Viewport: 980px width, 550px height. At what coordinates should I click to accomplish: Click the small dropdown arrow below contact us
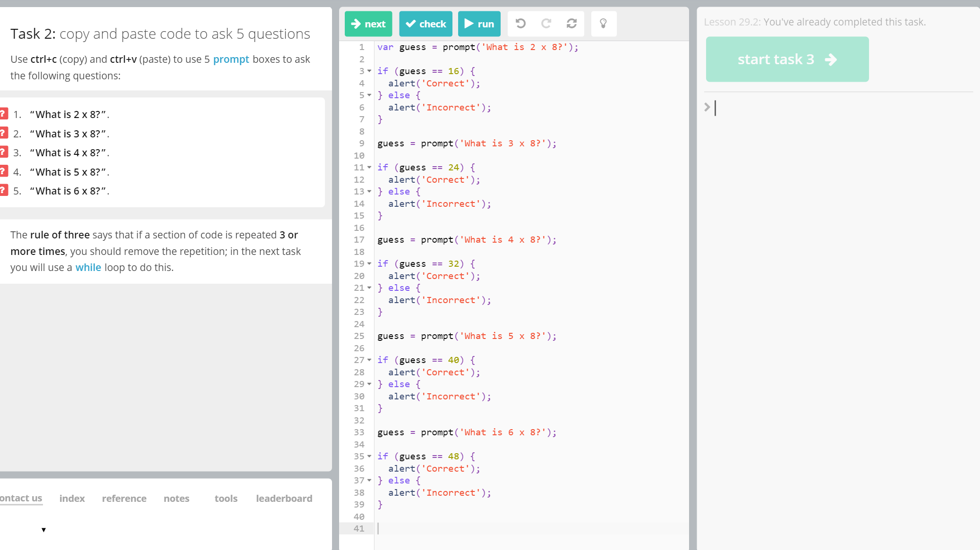43,530
